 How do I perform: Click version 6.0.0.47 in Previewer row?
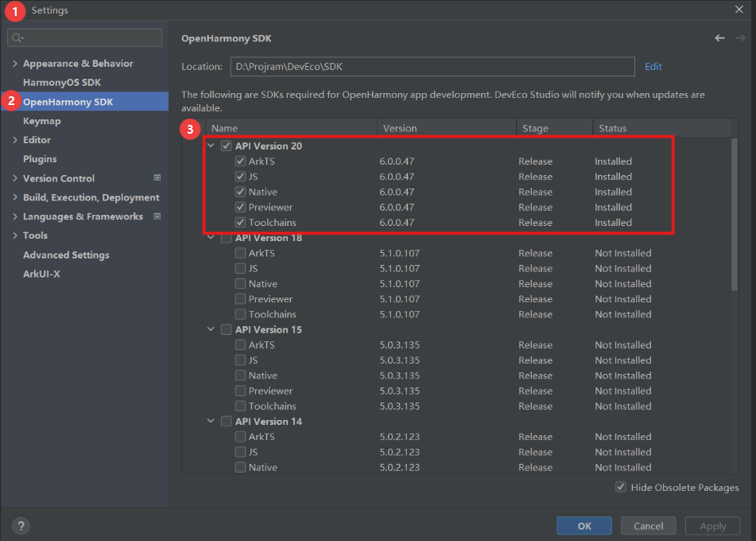(397, 207)
